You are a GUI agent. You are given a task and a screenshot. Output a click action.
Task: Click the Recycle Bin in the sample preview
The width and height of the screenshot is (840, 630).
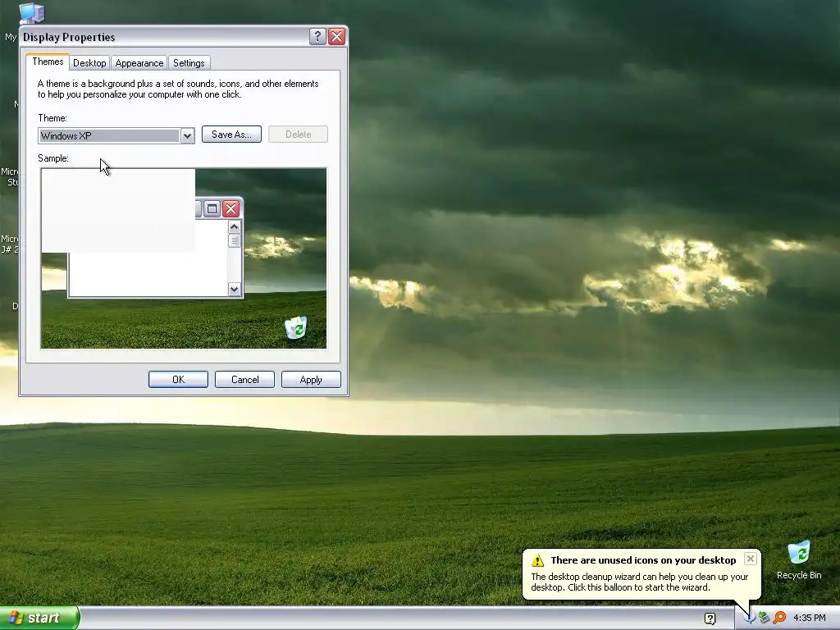pos(295,327)
